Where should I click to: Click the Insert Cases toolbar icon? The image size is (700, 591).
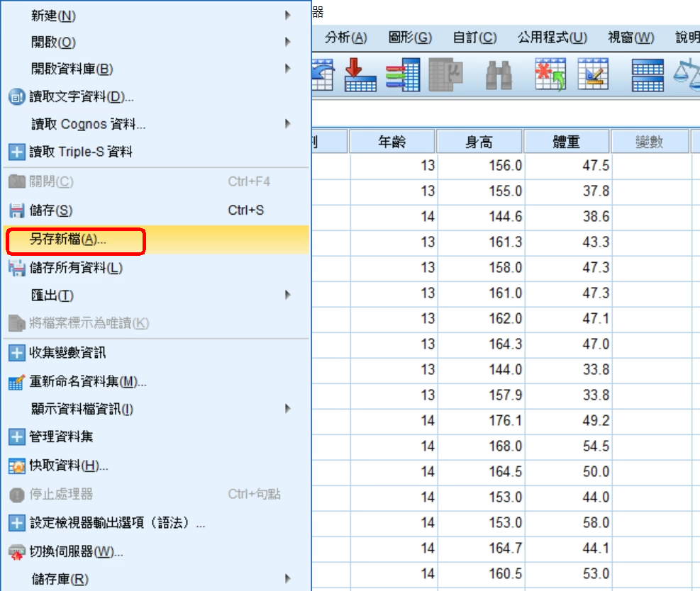click(x=550, y=74)
